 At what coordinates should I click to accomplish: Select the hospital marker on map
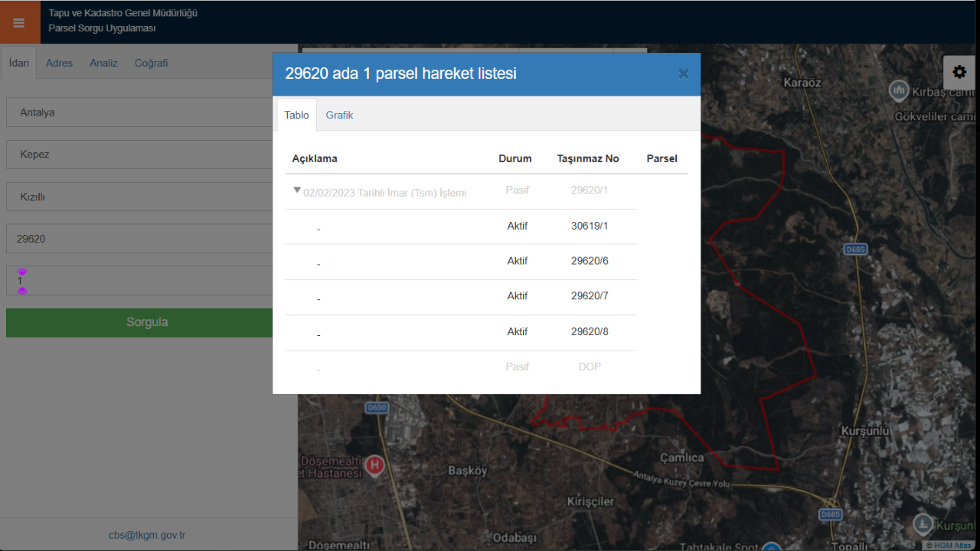(x=374, y=465)
